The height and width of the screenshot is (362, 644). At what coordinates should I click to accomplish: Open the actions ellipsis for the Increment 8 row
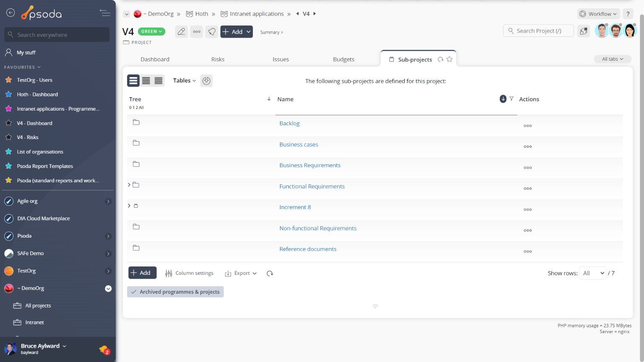click(527, 209)
